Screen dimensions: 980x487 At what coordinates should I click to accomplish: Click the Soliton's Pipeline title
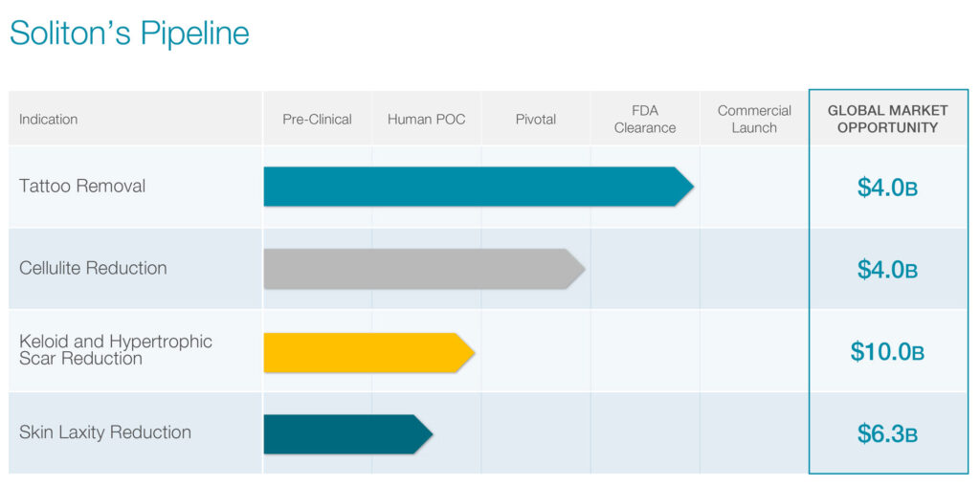point(129,33)
